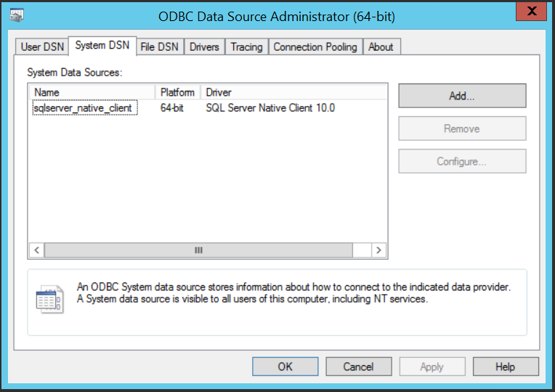Go to the Drivers tab
Viewport: 555px width, 392px height.
point(204,46)
